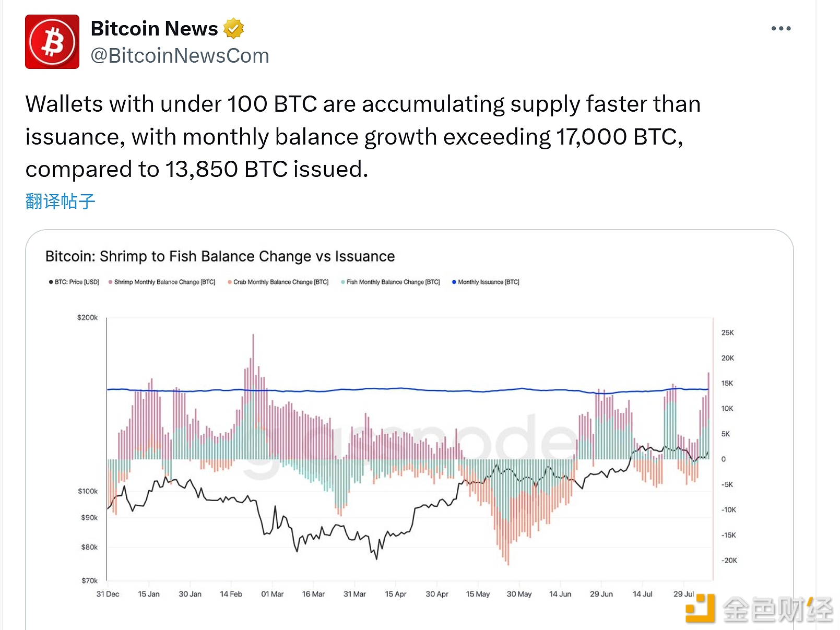Toggle the BTC: Price [USD] legend entry
The height and width of the screenshot is (630, 840).
click(74, 282)
